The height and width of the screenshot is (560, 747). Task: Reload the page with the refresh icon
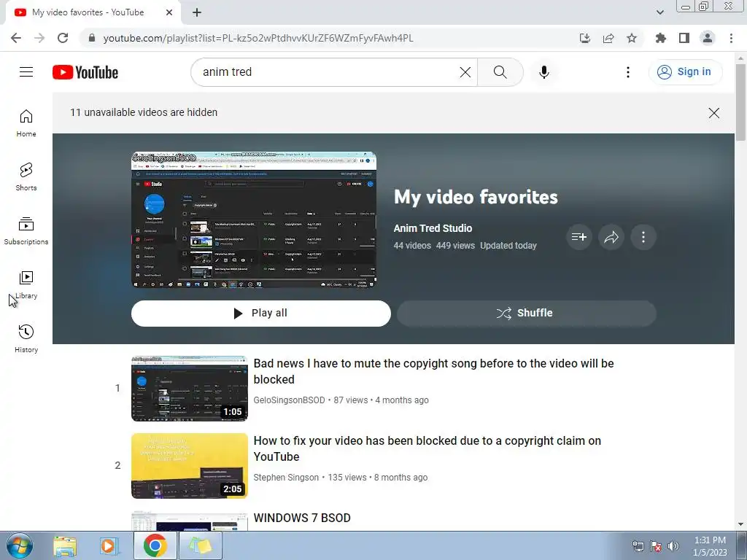63,38
